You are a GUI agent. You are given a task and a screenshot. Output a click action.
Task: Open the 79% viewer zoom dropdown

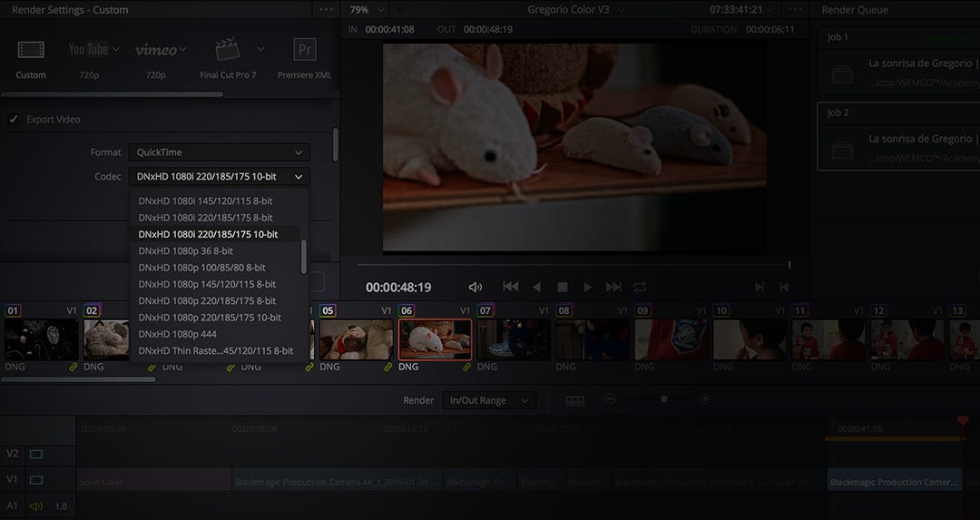click(367, 10)
